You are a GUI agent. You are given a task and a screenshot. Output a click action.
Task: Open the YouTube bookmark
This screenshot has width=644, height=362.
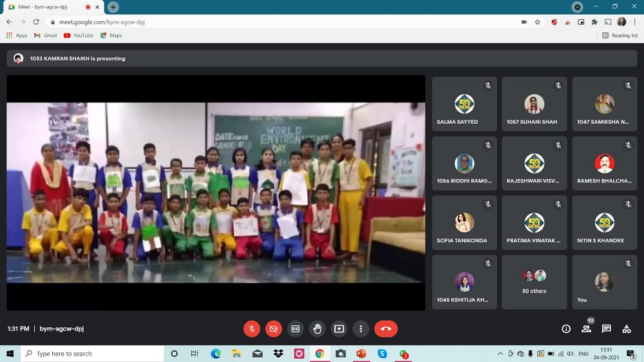(x=79, y=35)
